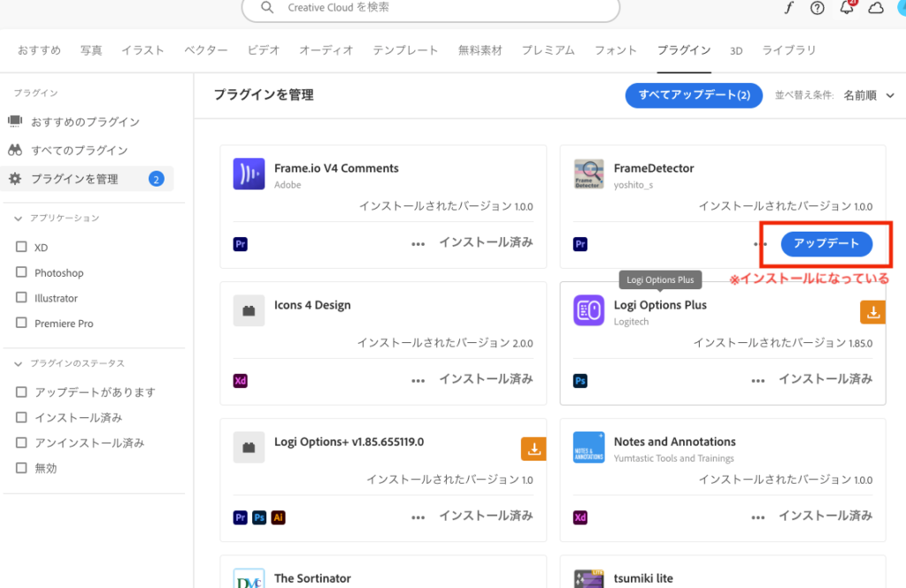Click the Premiere Pro badge on Logi Options+ v1.85.655119.0
Image resolution: width=906 pixels, height=588 pixels.
241,517
